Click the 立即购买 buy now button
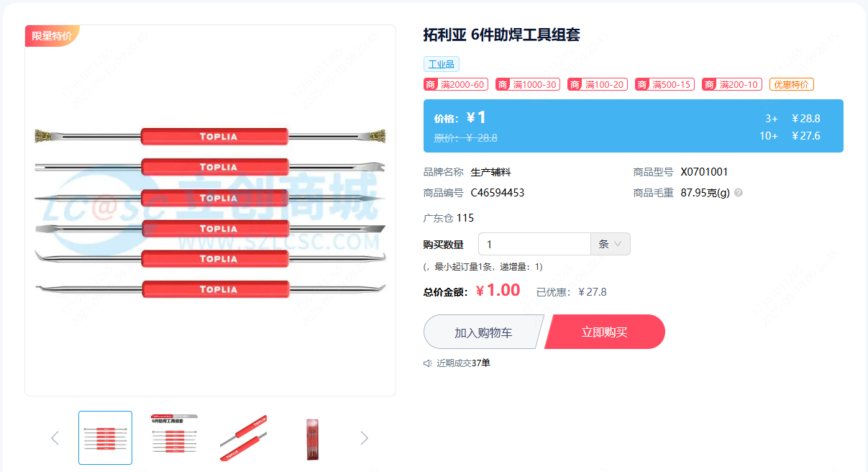Screen dimensions: 868x472 [605, 332]
